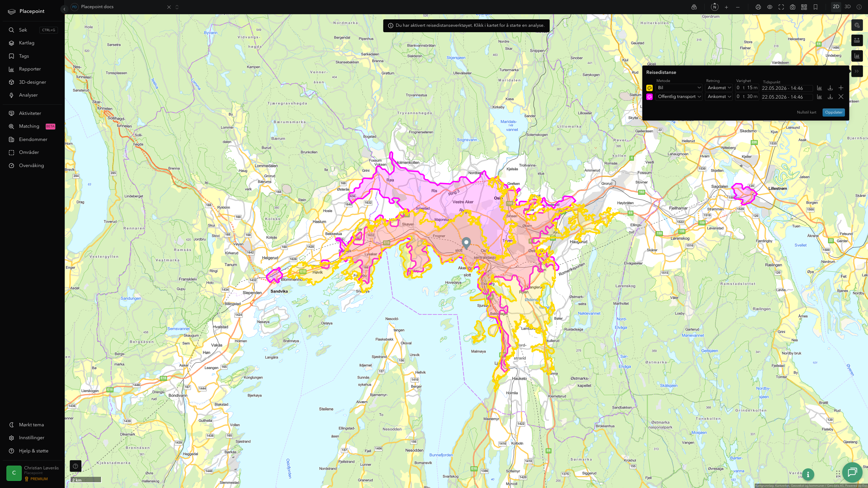Switch the map to 3D view
The height and width of the screenshot is (488, 868).
[x=848, y=7]
